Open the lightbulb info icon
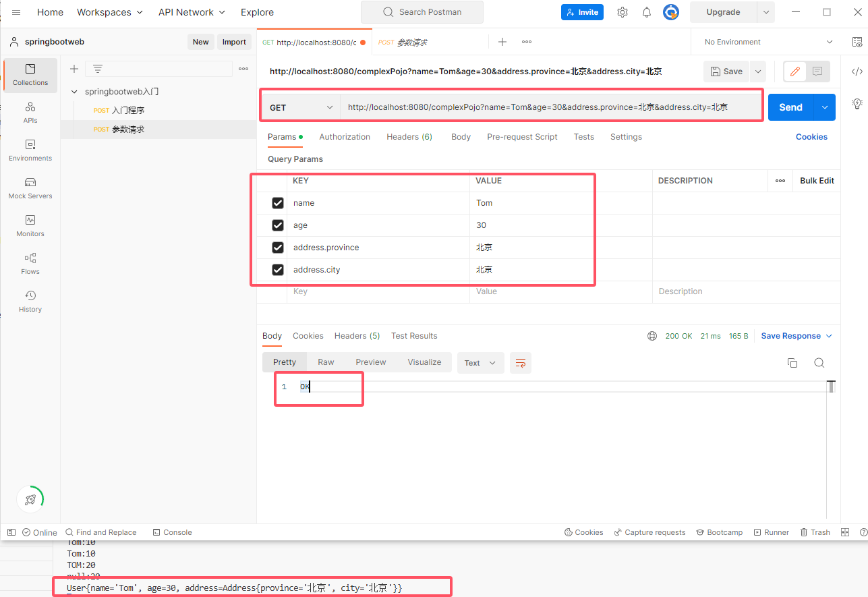Image resolution: width=868 pixels, height=597 pixels. pyautogui.click(x=857, y=104)
